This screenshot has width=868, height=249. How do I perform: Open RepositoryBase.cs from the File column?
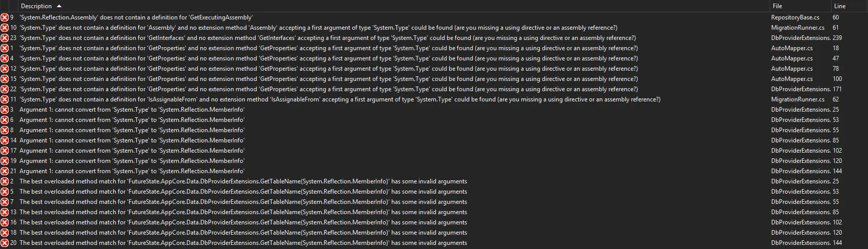tap(795, 17)
